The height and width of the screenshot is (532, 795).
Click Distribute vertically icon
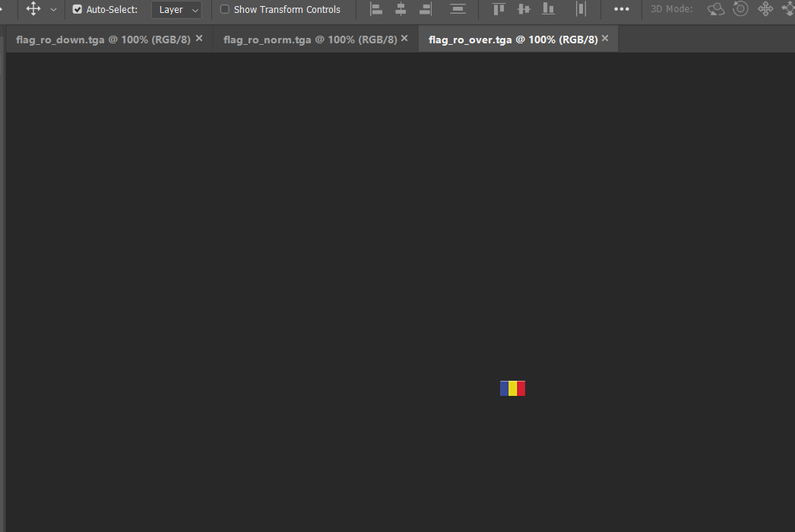458,9
